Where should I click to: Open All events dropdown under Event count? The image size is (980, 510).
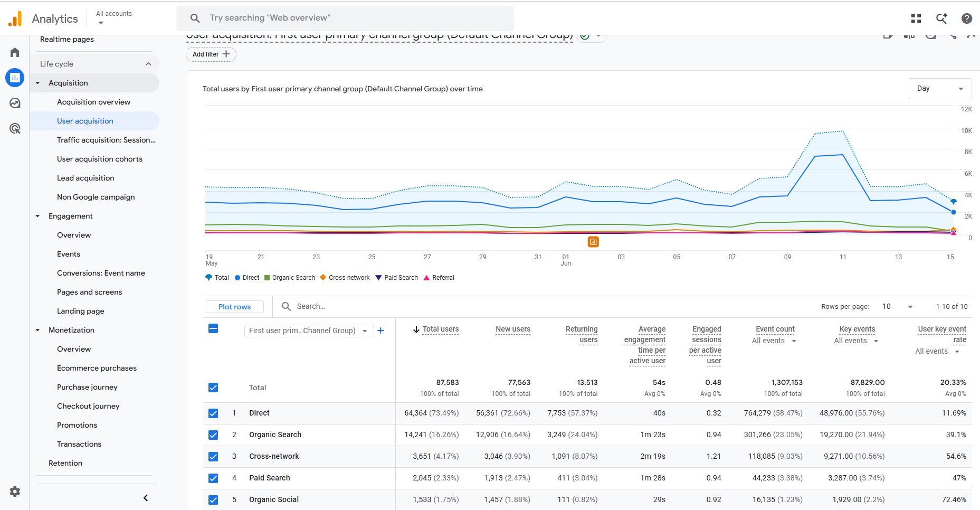click(x=774, y=341)
